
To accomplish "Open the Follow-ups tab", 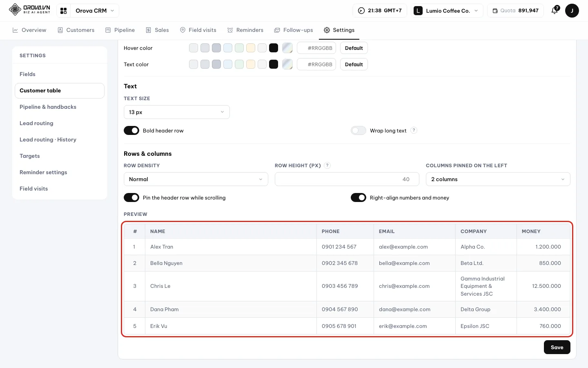I will [294, 30].
